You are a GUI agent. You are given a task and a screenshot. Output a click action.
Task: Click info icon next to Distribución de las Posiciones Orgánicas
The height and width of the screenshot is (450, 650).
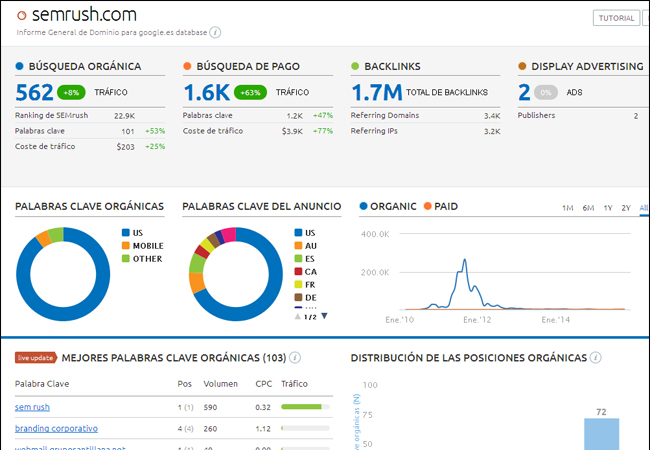[x=596, y=358]
